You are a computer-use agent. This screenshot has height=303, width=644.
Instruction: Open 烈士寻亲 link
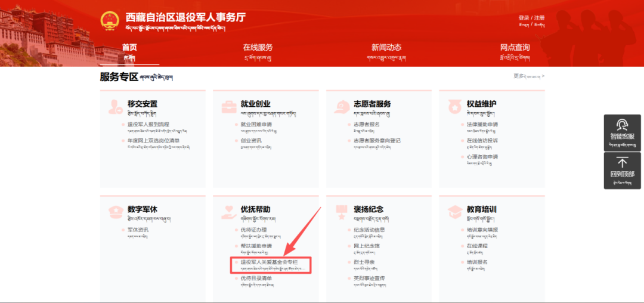(x=364, y=262)
